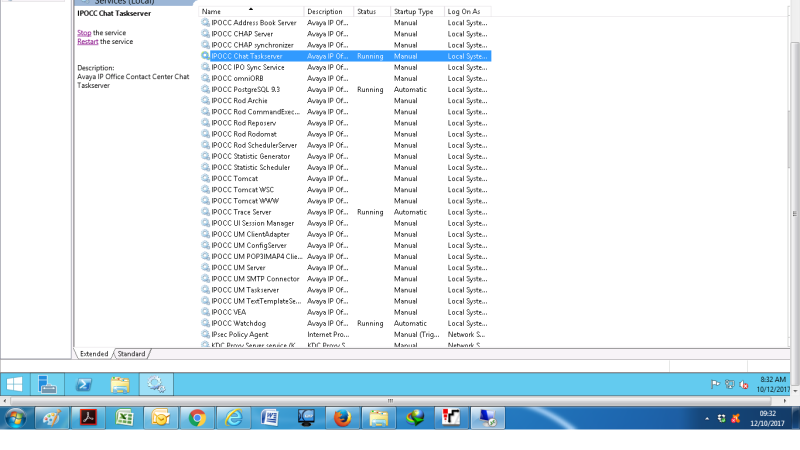Sort services by Name column header

[x=251, y=11]
